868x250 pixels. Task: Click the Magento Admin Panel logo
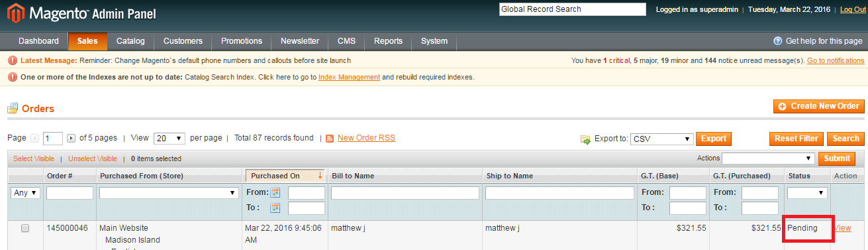(82, 13)
